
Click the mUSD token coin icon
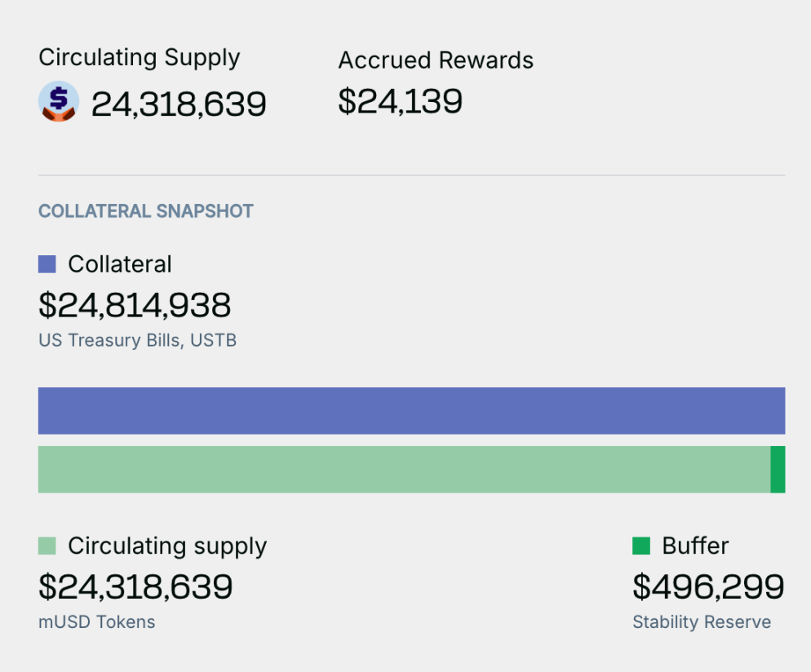(59, 102)
